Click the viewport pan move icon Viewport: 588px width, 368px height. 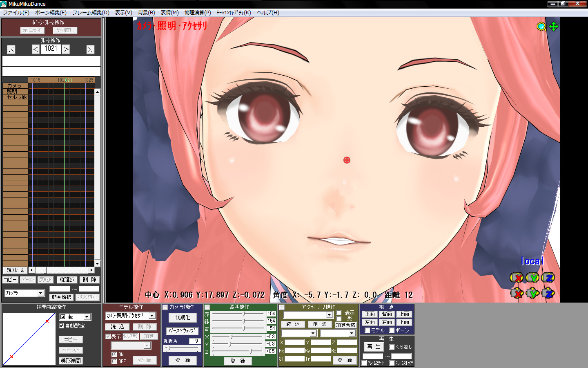[554, 27]
